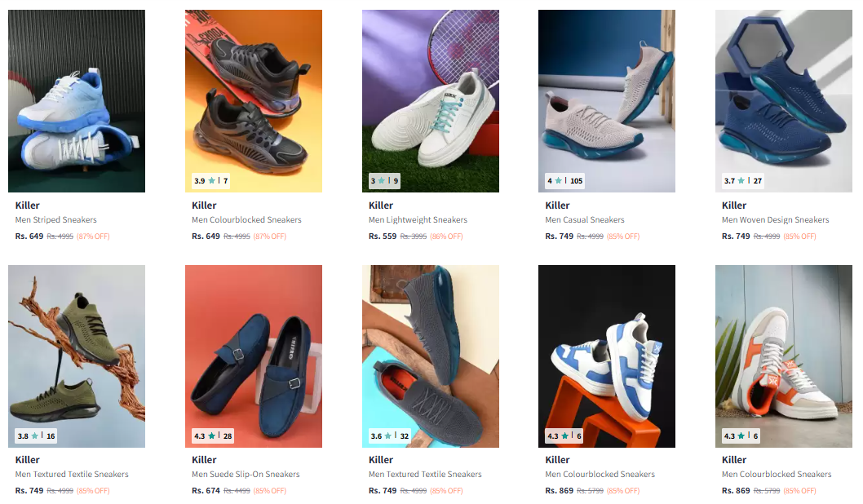Open the orange-white Colourblocked Sneakers image
The width and height of the screenshot is (863, 504).
pos(784,356)
